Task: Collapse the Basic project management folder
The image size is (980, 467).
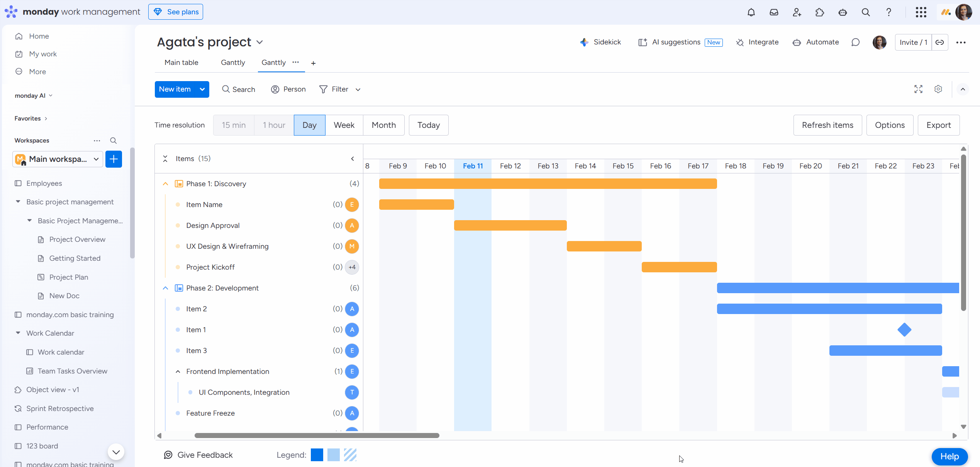Action: (x=18, y=202)
